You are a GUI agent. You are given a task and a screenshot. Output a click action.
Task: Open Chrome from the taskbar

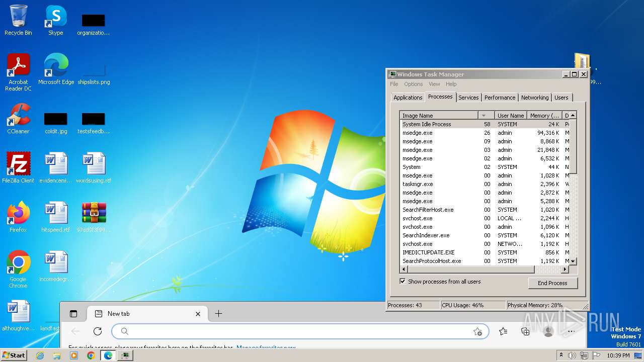(x=91, y=355)
